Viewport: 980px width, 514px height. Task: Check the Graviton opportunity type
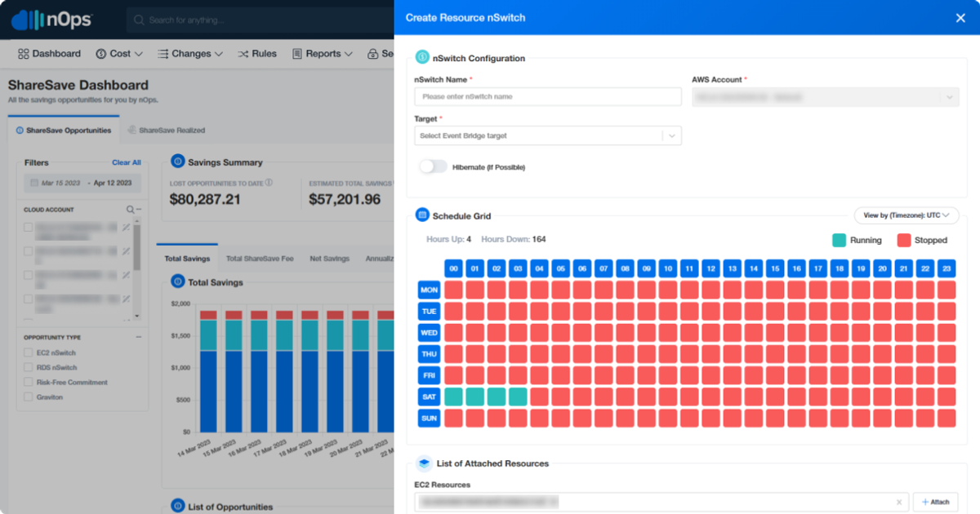(29, 397)
